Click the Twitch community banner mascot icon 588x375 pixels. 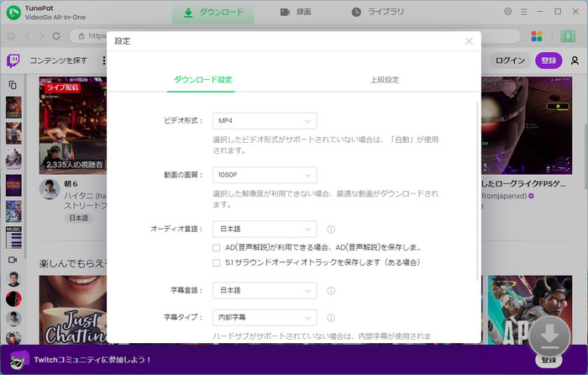[18, 360]
